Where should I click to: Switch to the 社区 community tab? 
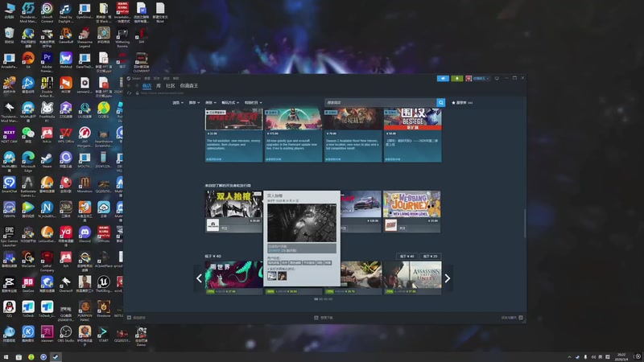coord(171,86)
